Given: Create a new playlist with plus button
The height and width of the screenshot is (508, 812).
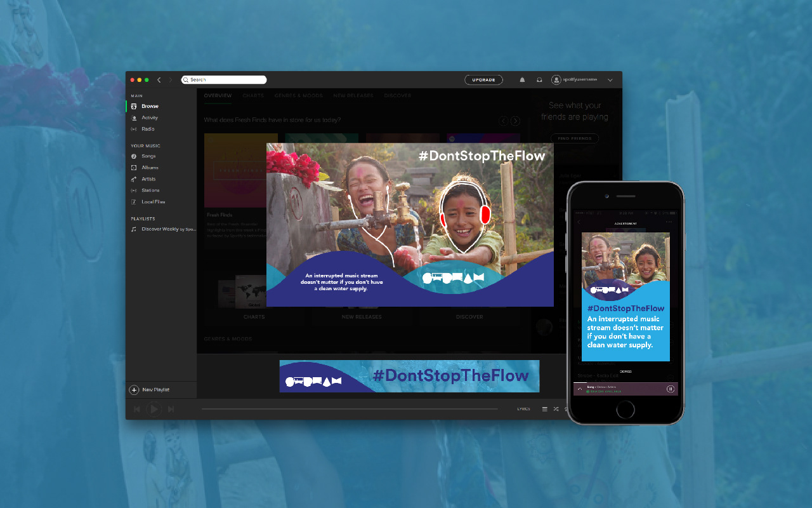Looking at the screenshot, I should pyautogui.click(x=134, y=390).
